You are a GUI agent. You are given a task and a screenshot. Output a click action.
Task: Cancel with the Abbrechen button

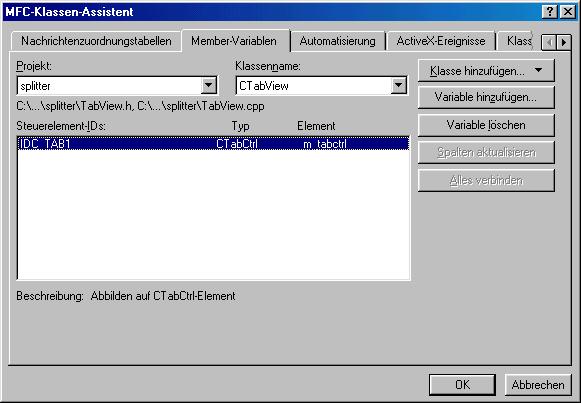(x=538, y=385)
